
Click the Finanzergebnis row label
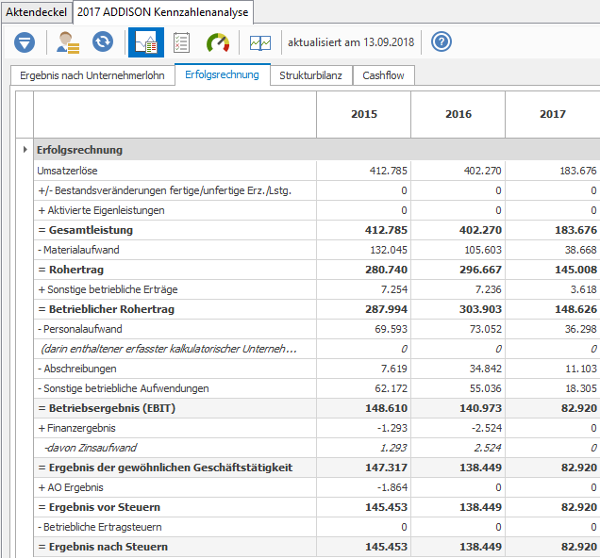(x=77, y=428)
